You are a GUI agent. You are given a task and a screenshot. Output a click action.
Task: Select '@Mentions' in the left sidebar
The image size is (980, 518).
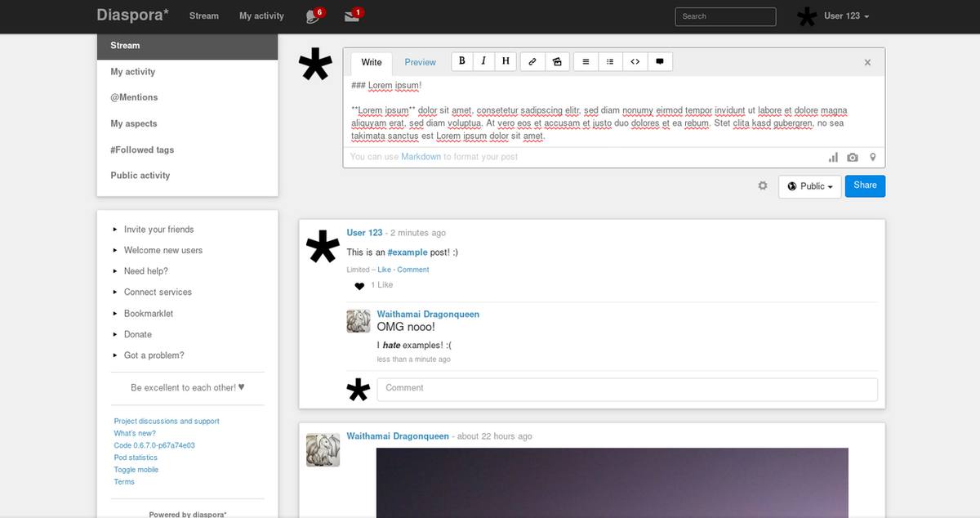(134, 97)
